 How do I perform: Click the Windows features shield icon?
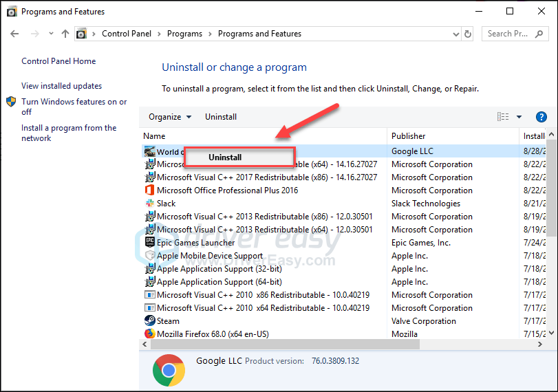pyautogui.click(x=11, y=102)
